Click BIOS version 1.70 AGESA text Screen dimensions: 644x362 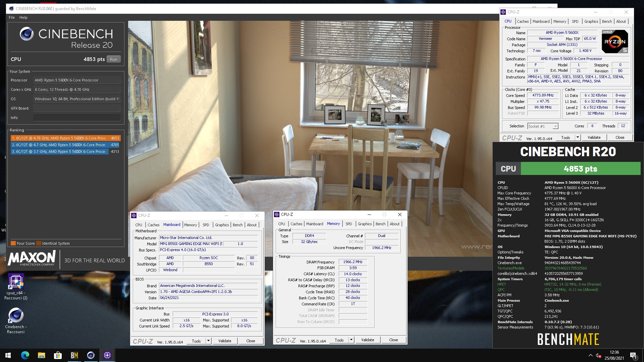(208, 292)
